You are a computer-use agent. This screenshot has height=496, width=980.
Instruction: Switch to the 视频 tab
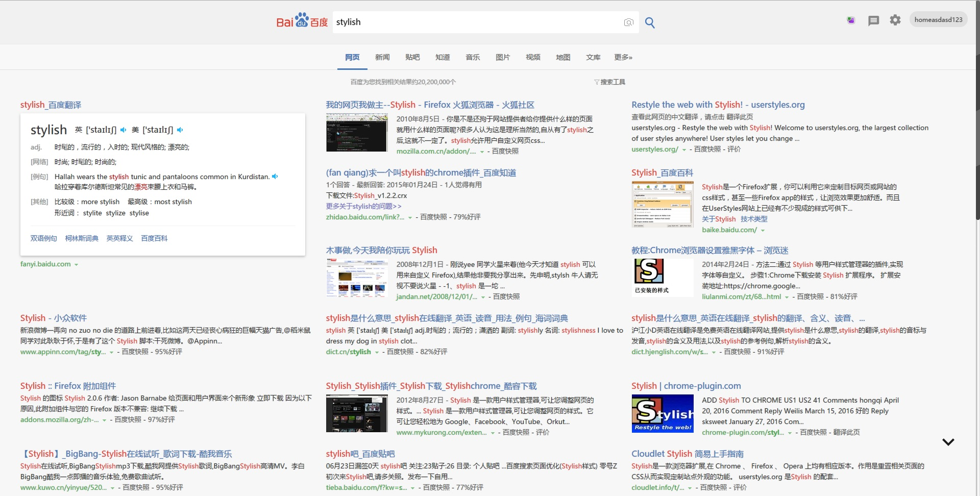coord(533,57)
